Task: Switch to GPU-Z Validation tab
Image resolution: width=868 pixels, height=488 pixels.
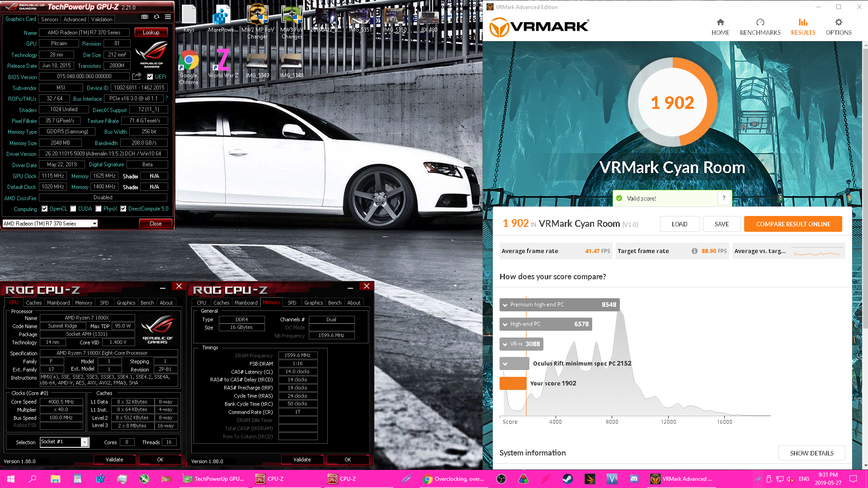Action: pyautogui.click(x=102, y=19)
